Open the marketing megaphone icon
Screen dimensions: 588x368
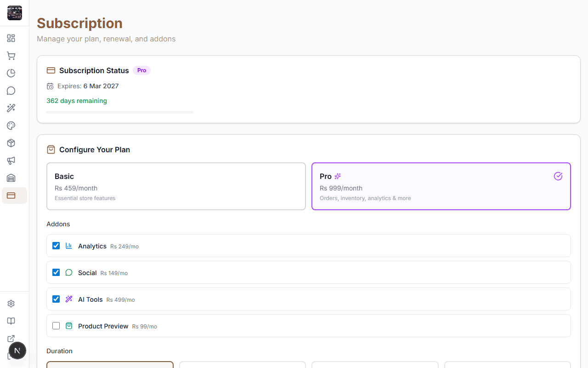(11, 161)
